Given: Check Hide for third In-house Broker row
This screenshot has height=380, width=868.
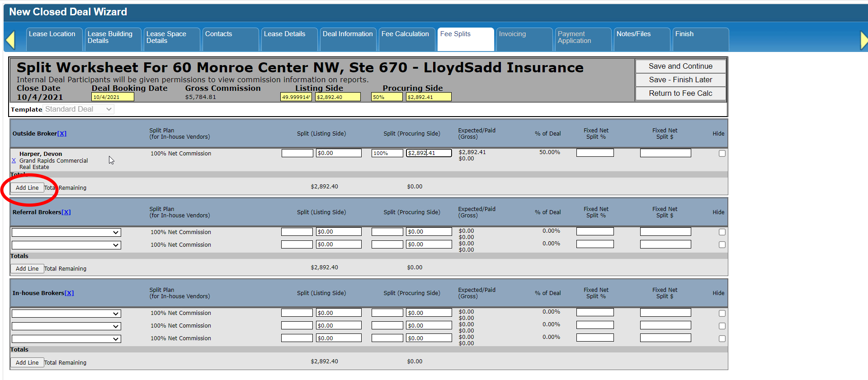Looking at the screenshot, I should point(722,339).
